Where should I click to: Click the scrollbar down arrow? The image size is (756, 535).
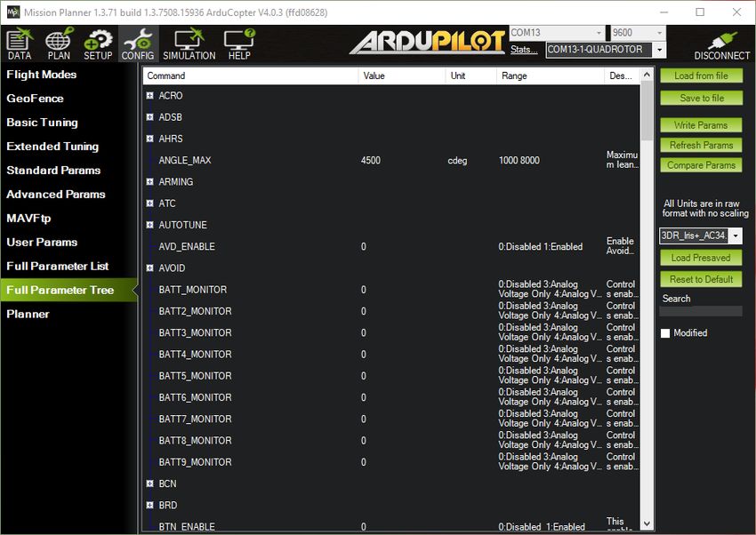[x=647, y=523]
